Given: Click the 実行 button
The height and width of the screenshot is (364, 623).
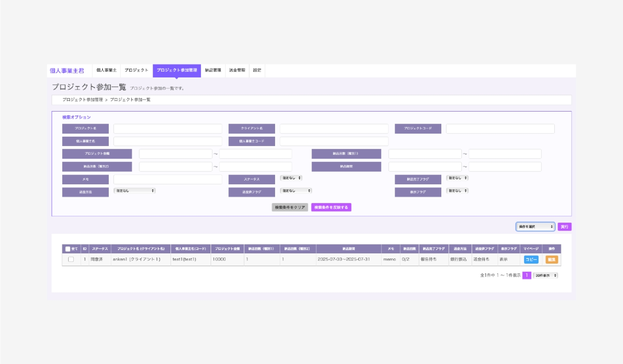Looking at the screenshot, I should 565,227.
